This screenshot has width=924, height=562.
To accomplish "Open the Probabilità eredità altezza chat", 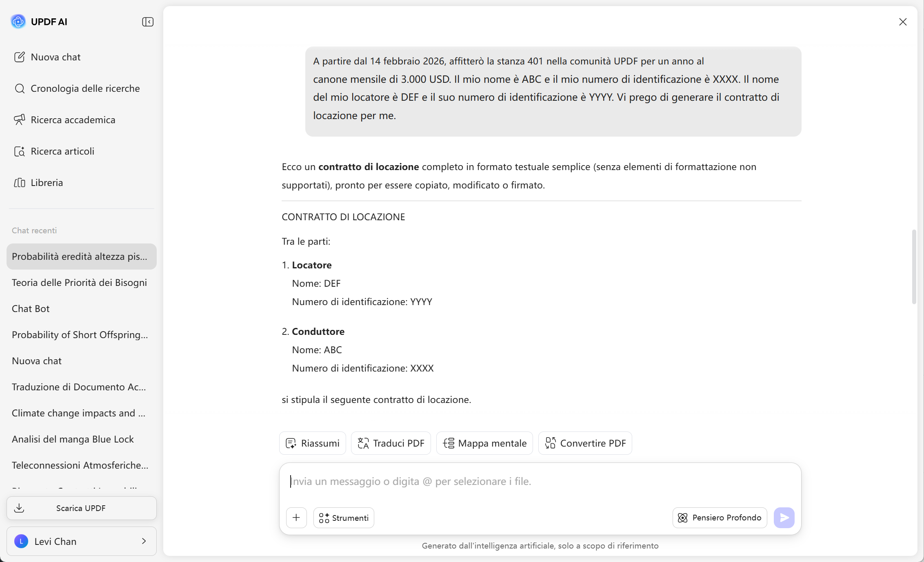I will pos(80,256).
